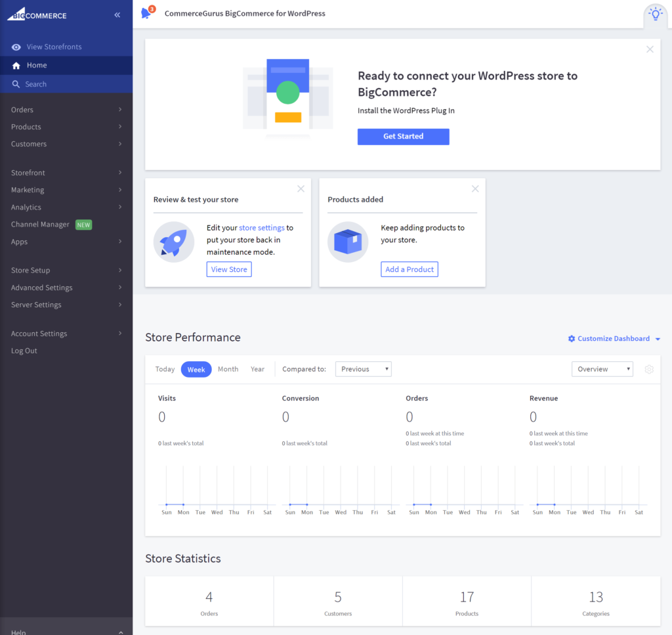672x635 pixels.
Task: Open chart settings gear beside Overview
Action: 649,369
